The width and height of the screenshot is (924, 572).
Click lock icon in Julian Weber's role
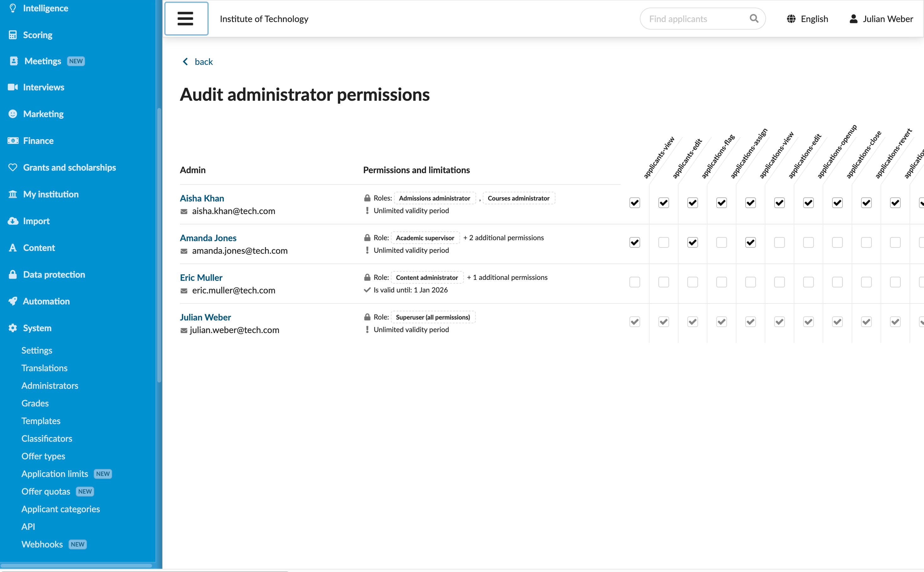(x=367, y=317)
